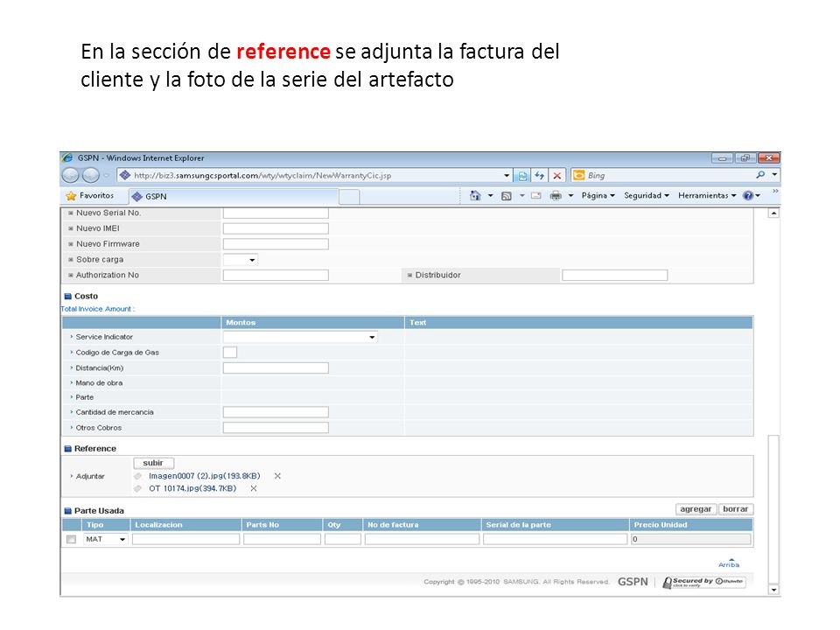Screen dimensions: 840x630
Task: Click the Compatibility View icon
Action: point(521,176)
